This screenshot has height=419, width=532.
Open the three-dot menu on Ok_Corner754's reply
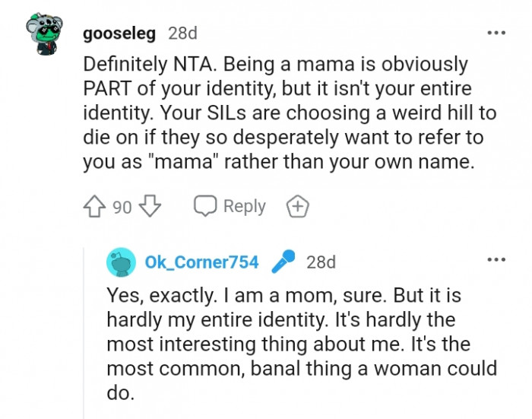[496, 260]
